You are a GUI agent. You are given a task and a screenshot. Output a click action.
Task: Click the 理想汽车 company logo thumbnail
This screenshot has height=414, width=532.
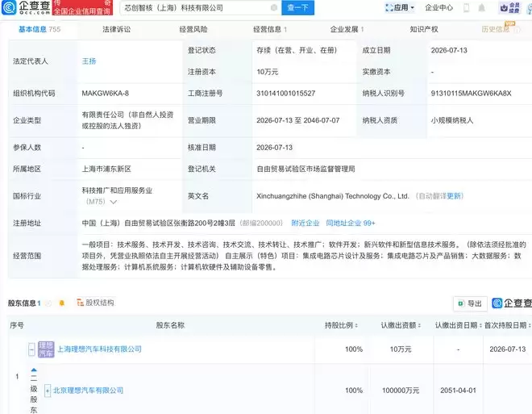click(46, 349)
